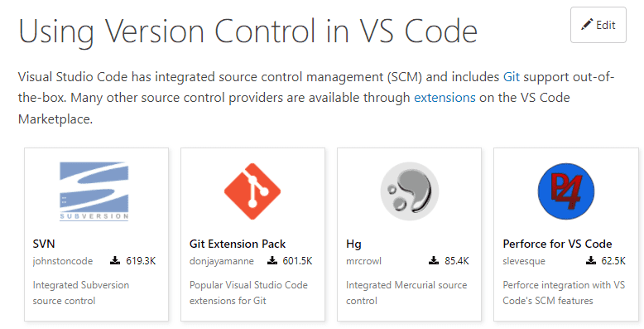Open the SVN extension title
Image resolution: width=644 pixels, height=329 pixels.
pos(44,244)
